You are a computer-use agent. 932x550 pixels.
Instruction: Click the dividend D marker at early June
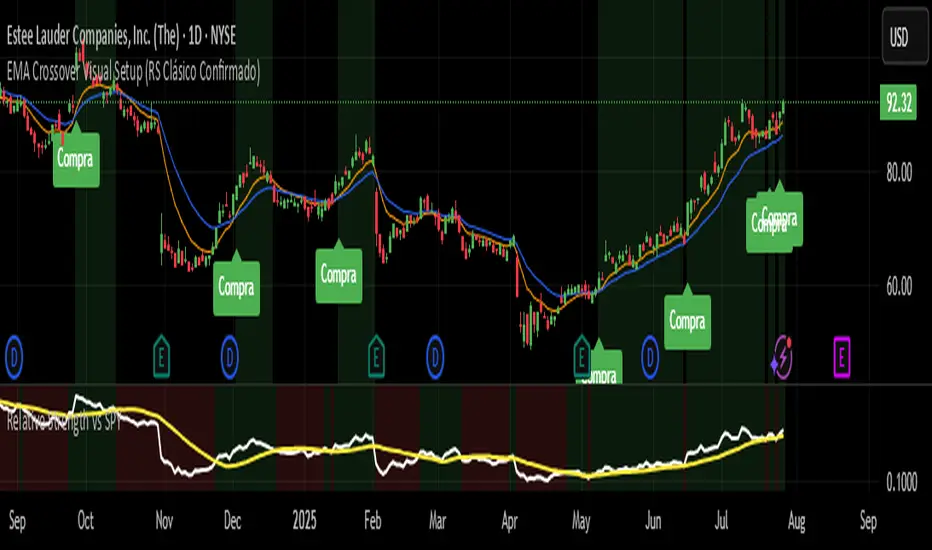[x=650, y=357]
